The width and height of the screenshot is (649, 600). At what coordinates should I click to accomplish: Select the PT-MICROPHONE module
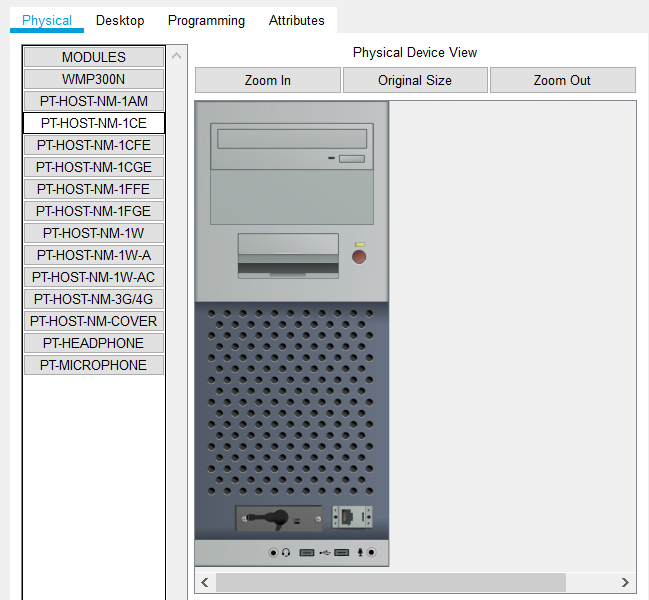click(x=94, y=365)
